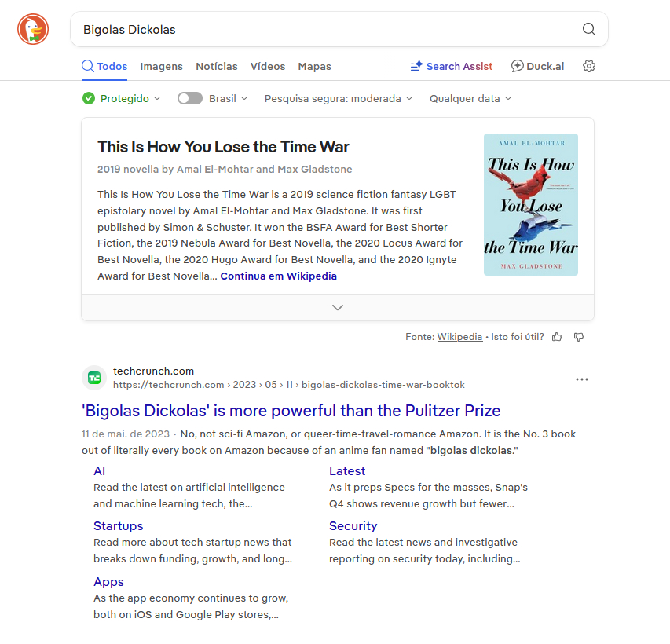Open the Qualquer data filter dropdown
The height and width of the screenshot is (644, 670).
click(x=470, y=98)
